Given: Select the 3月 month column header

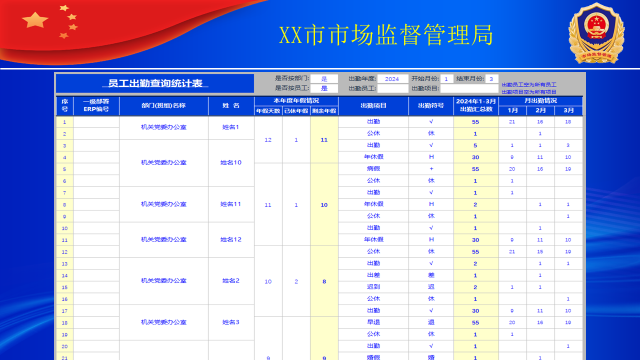Looking at the screenshot, I should (x=568, y=111).
